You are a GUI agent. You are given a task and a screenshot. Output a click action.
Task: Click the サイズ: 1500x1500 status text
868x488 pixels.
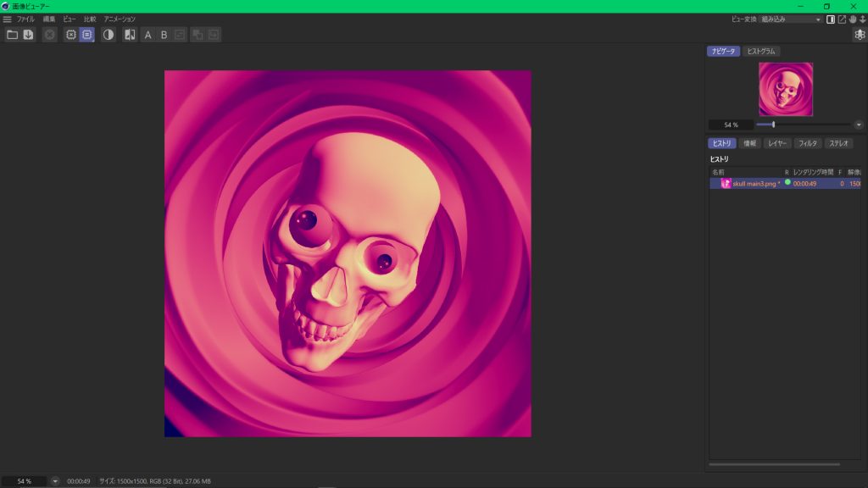click(x=155, y=481)
